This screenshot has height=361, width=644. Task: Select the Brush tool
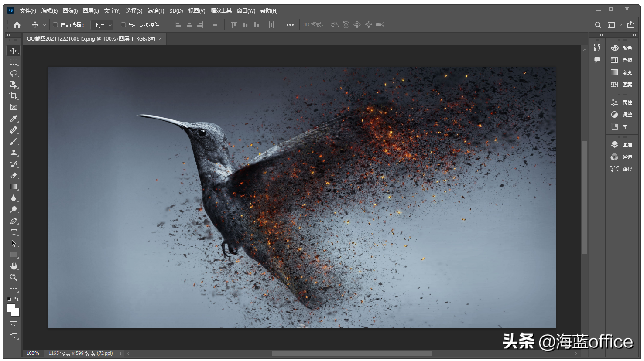click(x=14, y=141)
